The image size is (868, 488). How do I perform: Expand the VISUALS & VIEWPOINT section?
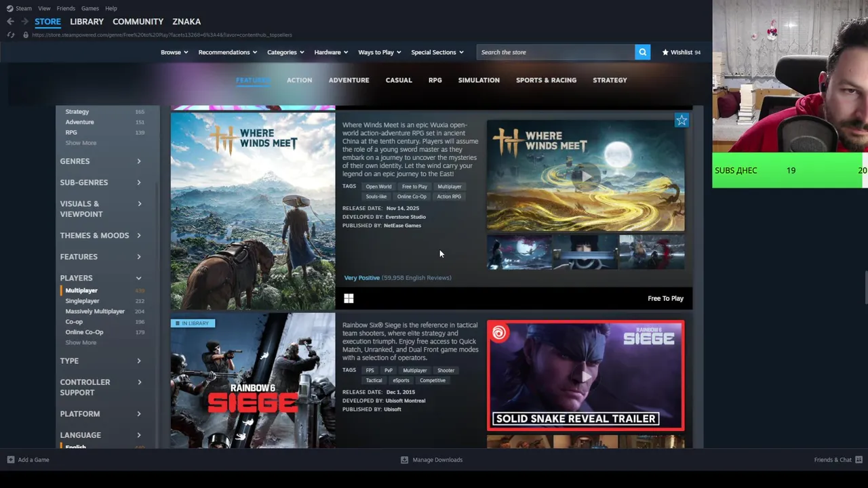(100, 209)
